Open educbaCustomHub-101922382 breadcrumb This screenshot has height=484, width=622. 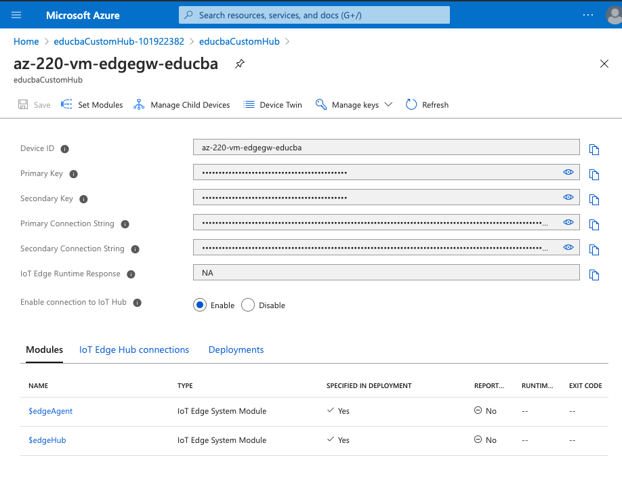coord(119,42)
